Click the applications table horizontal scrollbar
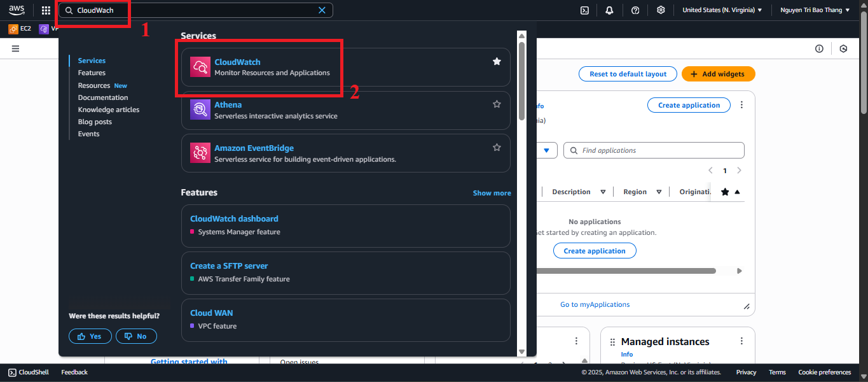The height and width of the screenshot is (382, 868). coord(627,271)
